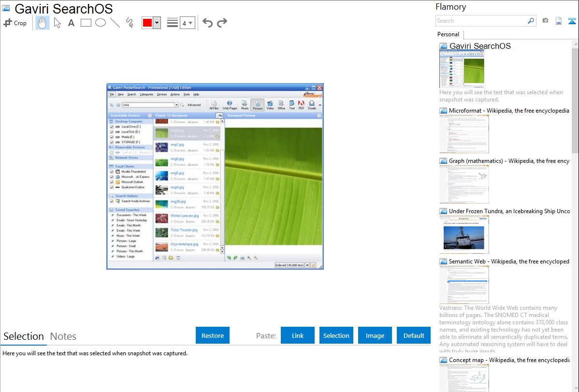Open the Under Frozen Tundra snapshot title
Image resolution: width=579 pixels, height=392 pixels.
coord(509,211)
